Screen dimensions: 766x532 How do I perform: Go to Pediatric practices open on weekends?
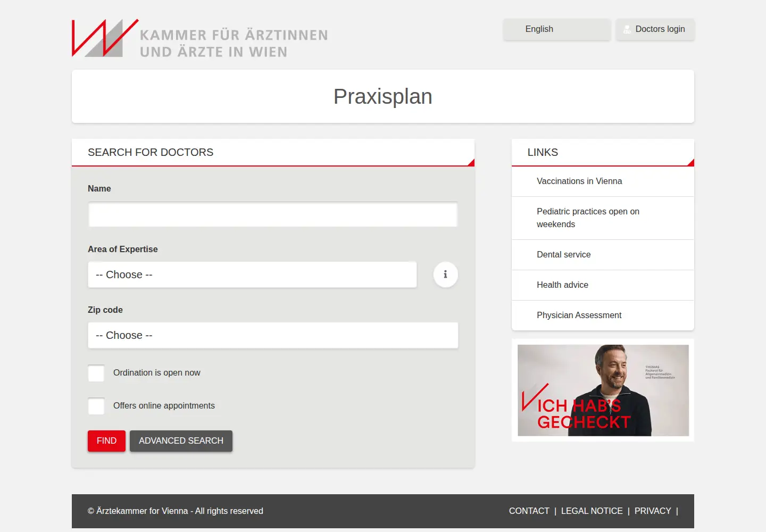click(588, 218)
